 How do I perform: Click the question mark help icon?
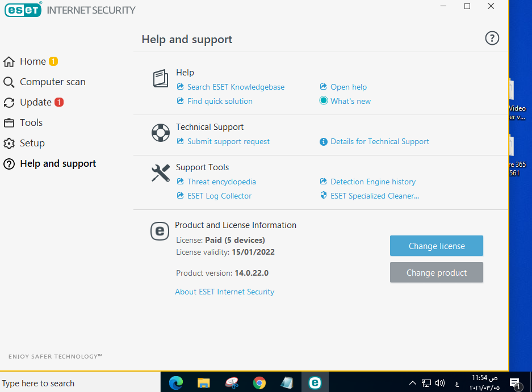pyautogui.click(x=492, y=38)
